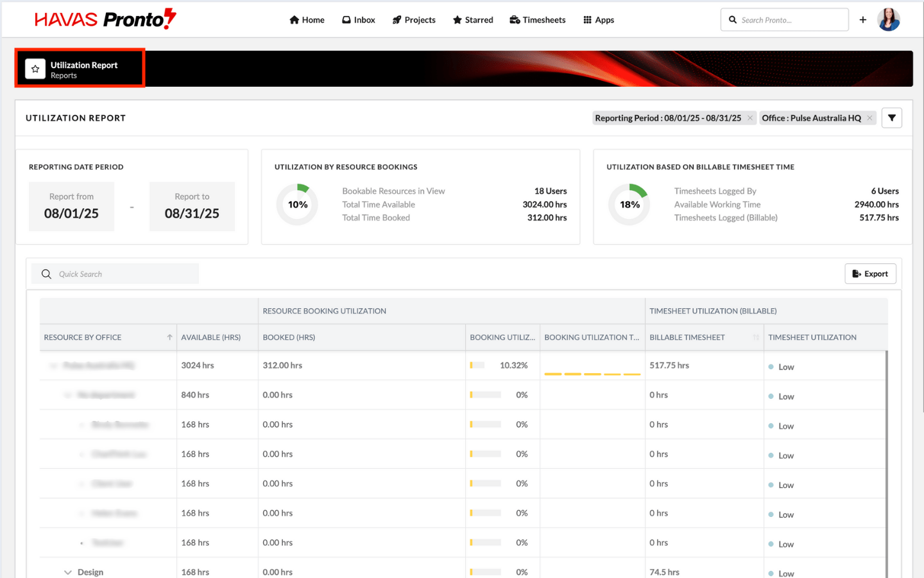Go to the Home menu
Viewport: 924px width, 578px height.
[x=307, y=20]
